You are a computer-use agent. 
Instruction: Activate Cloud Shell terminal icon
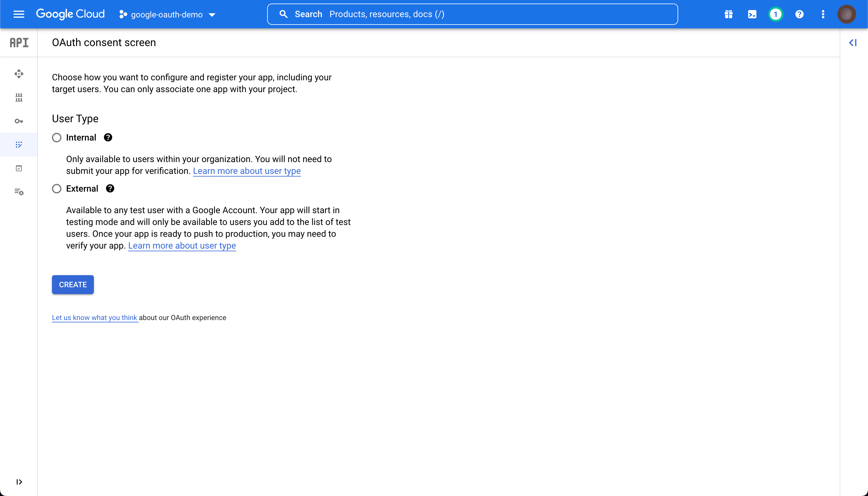click(x=752, y=14)
